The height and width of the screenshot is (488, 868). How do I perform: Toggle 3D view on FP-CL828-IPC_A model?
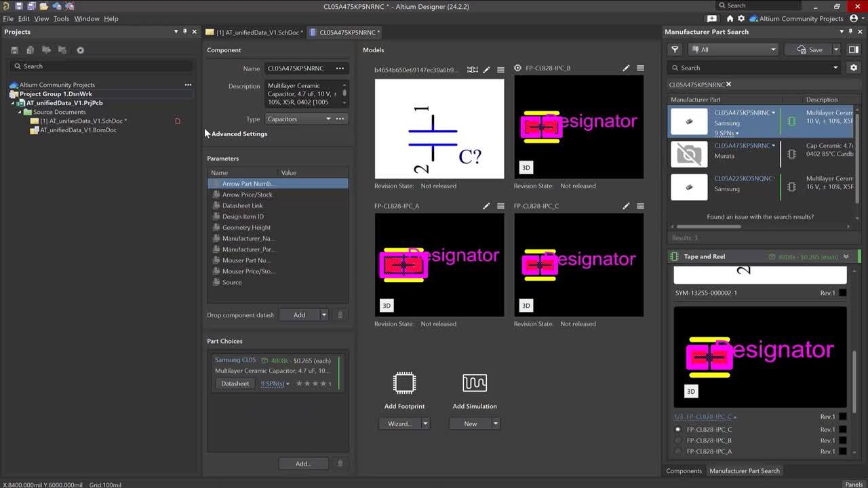pyautogui.click(x=387, y=306)
